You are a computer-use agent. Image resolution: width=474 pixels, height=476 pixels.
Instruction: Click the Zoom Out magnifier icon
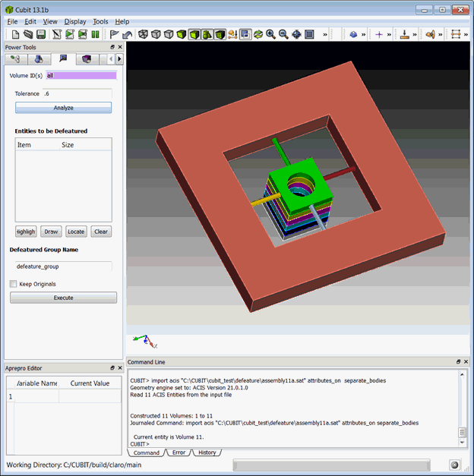coord(283,34)
